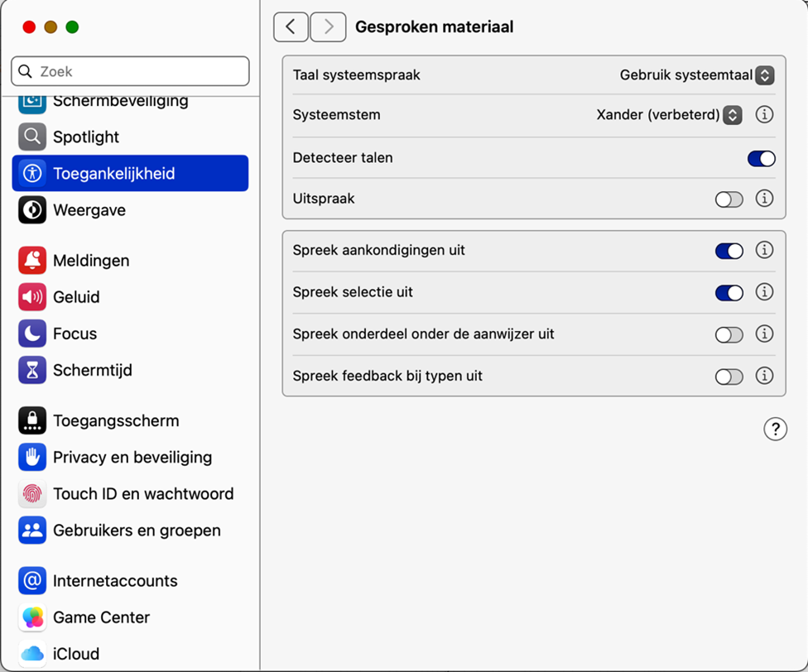Enable Spreek feedback bij typen uit
The height and width of the screenshot is (672, 808).
tap(729, 377)
